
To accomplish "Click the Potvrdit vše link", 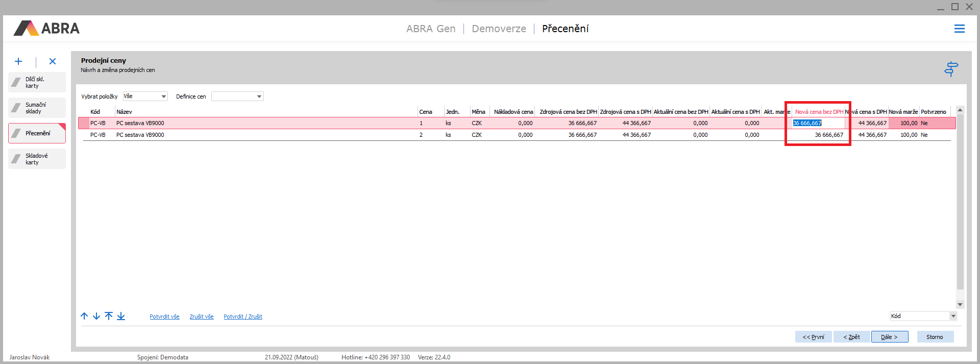I will tap(164, 317).
